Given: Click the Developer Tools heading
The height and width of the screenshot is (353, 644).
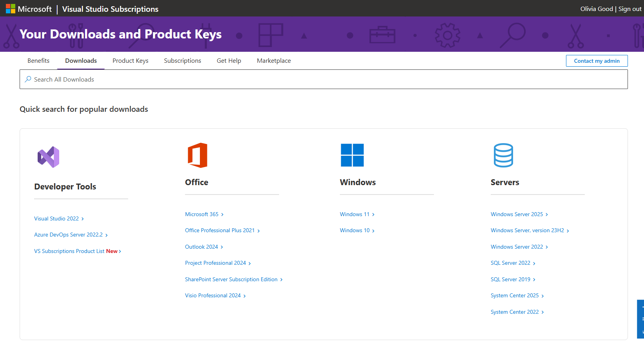Looking at the screenshot, I should (x=65, y=187).
